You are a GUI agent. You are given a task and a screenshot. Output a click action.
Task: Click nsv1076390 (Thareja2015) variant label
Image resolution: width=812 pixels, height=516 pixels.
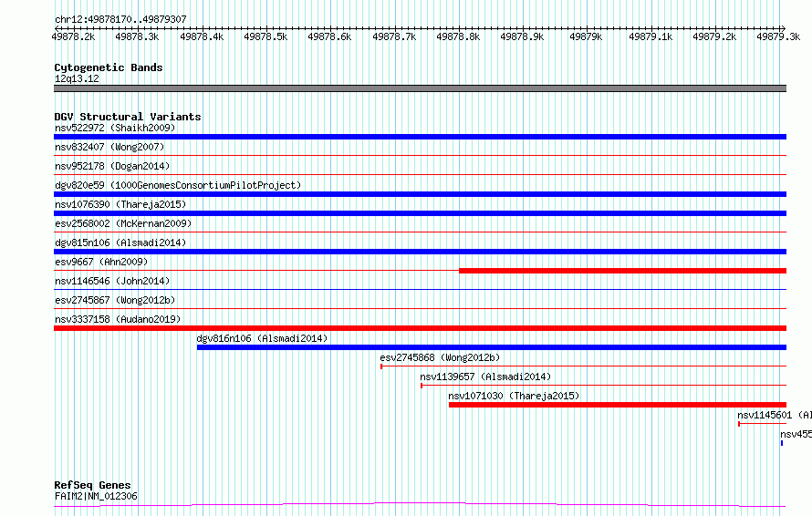point(120,204)
